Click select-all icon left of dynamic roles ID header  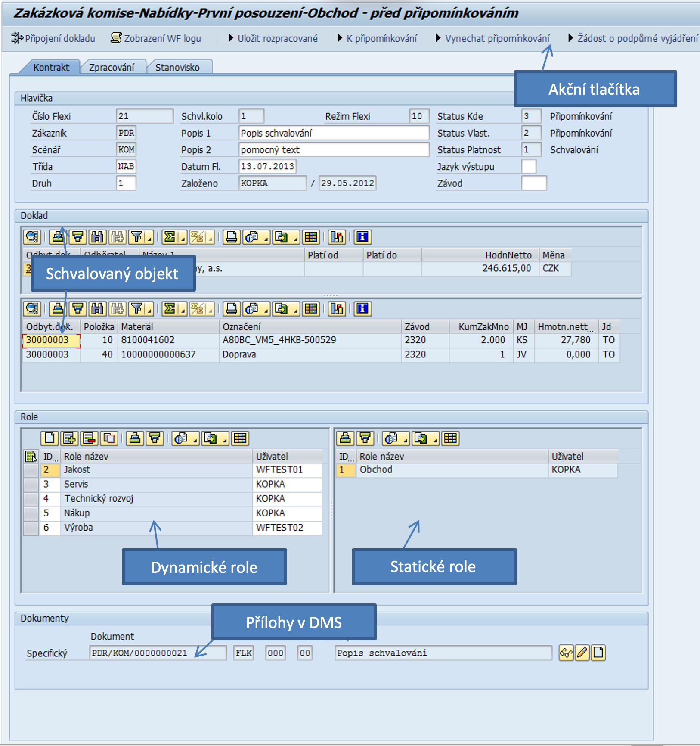click(x=31, y=456)
